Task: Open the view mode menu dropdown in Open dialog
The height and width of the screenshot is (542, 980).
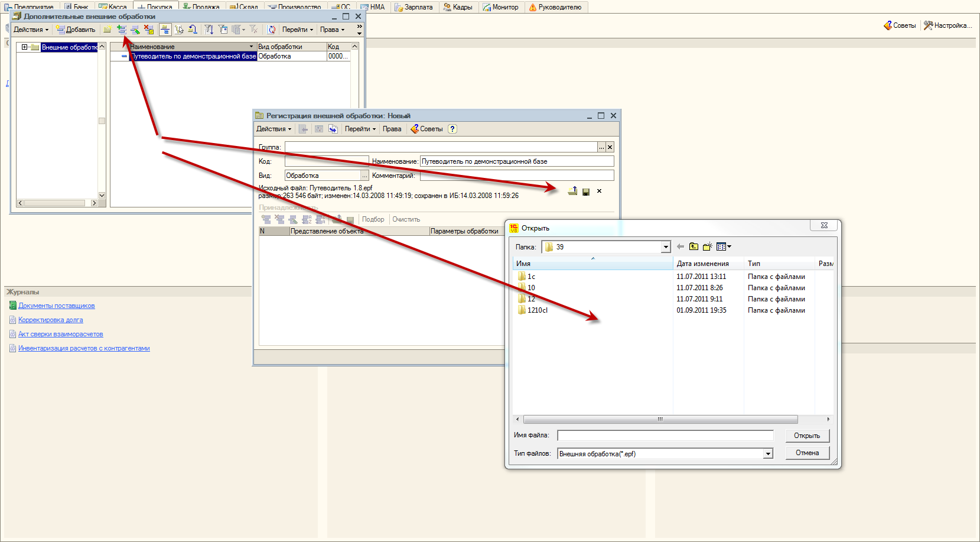Action: [x=724, y=246]
